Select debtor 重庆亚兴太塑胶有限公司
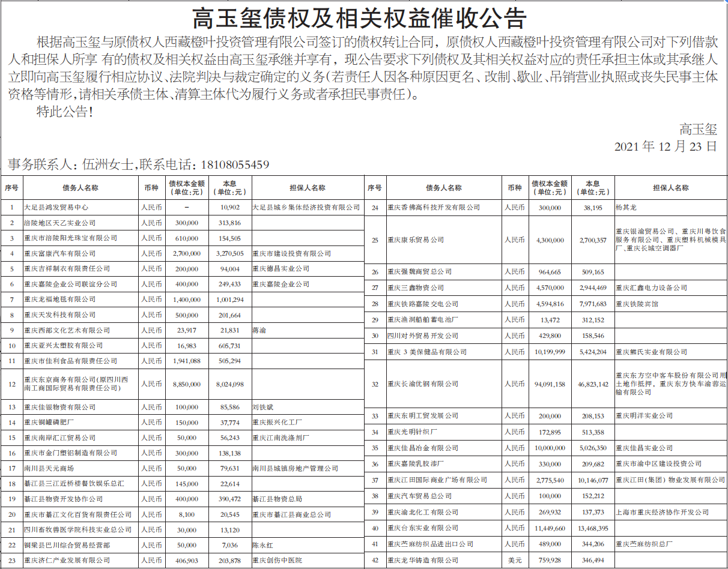Viewport: 728px width, 569px height. (x=63, y=346)
